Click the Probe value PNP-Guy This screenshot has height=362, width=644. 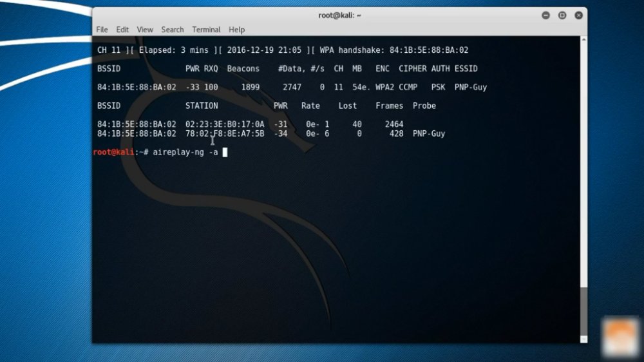[x=429, y=133]
